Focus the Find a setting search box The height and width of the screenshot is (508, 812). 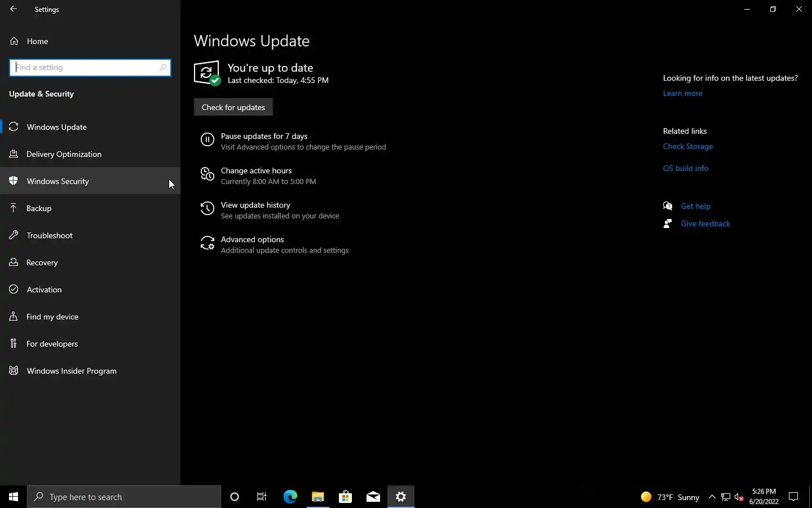pos(90,67)
